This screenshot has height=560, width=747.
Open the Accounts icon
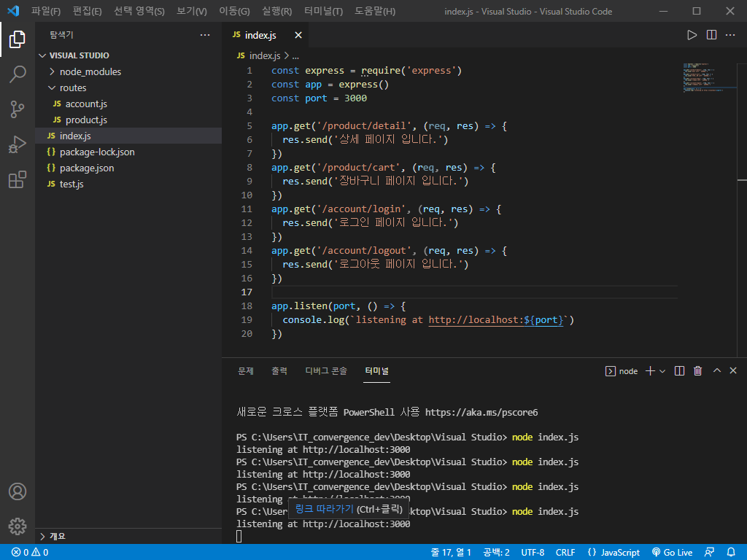click(x=18, y=491)
